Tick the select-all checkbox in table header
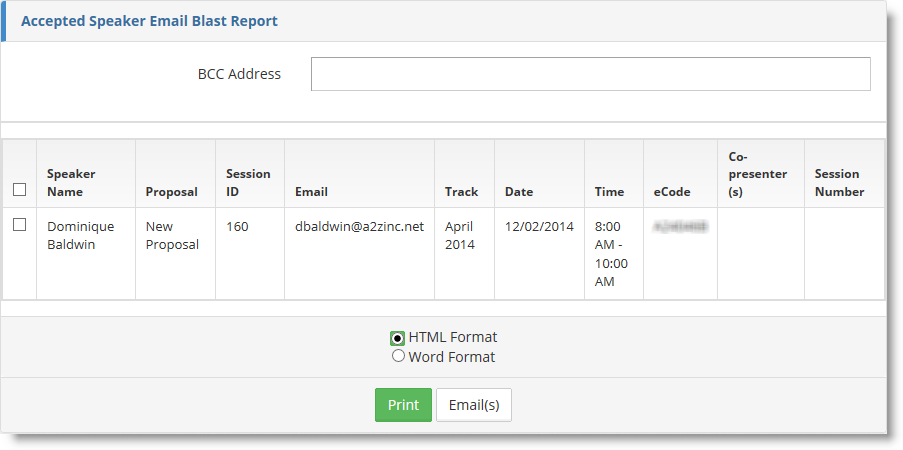This screenshot has height=450, width=903. 19,190
